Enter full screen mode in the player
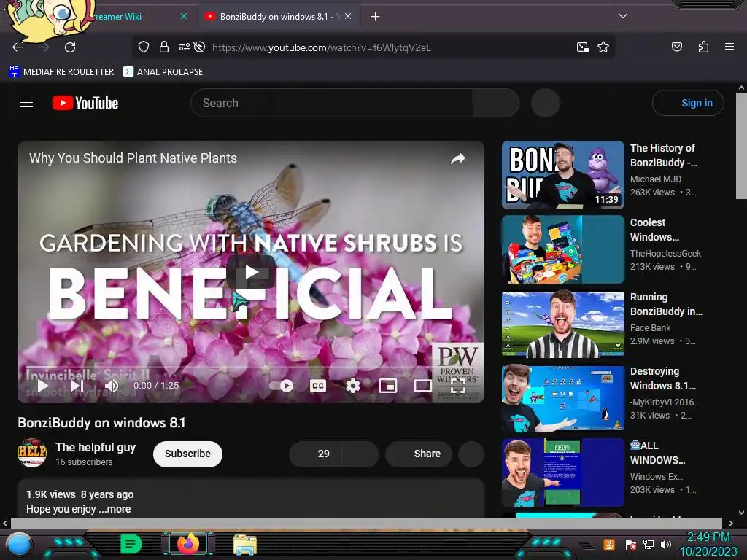The height and width of the screenshot is (560, 747). pyautogui.click(x=458, y=386)
